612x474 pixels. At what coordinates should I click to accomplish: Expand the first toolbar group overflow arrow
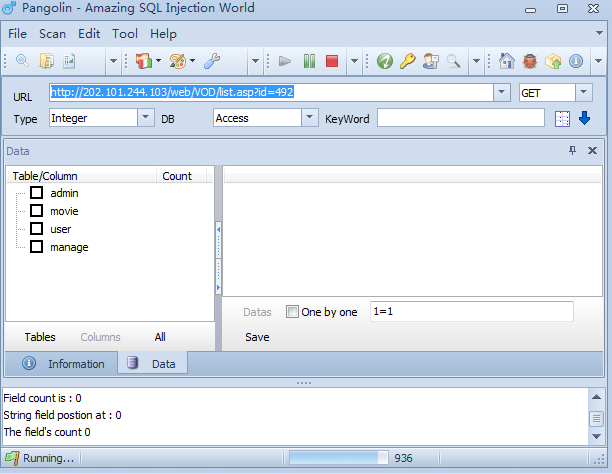pos(113,61)
